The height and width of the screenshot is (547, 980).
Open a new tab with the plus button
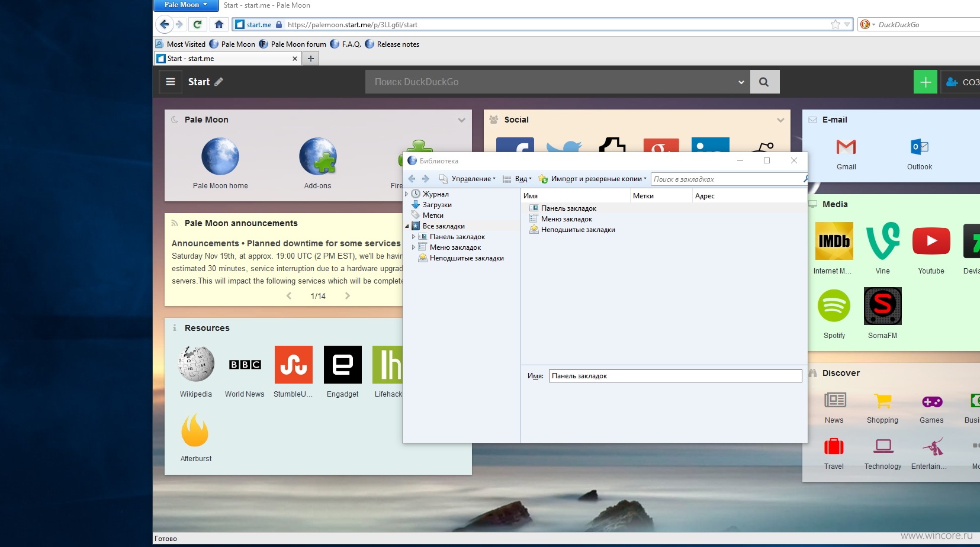(311, 59)
